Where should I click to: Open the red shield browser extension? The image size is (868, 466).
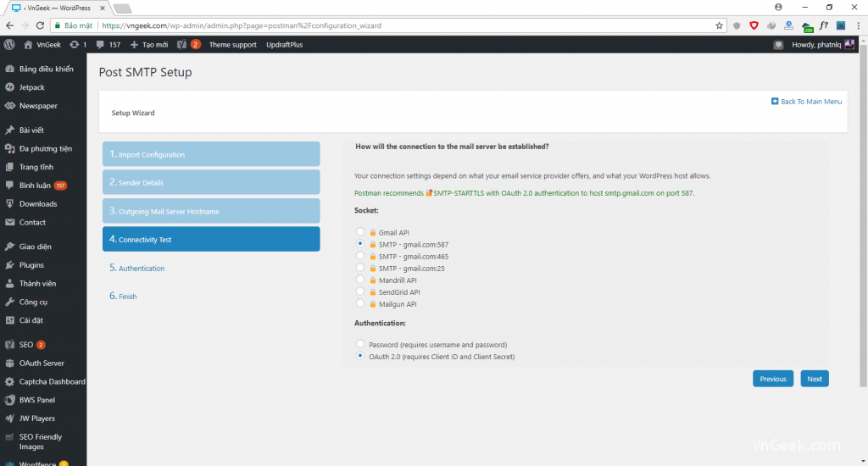point(754,25)
